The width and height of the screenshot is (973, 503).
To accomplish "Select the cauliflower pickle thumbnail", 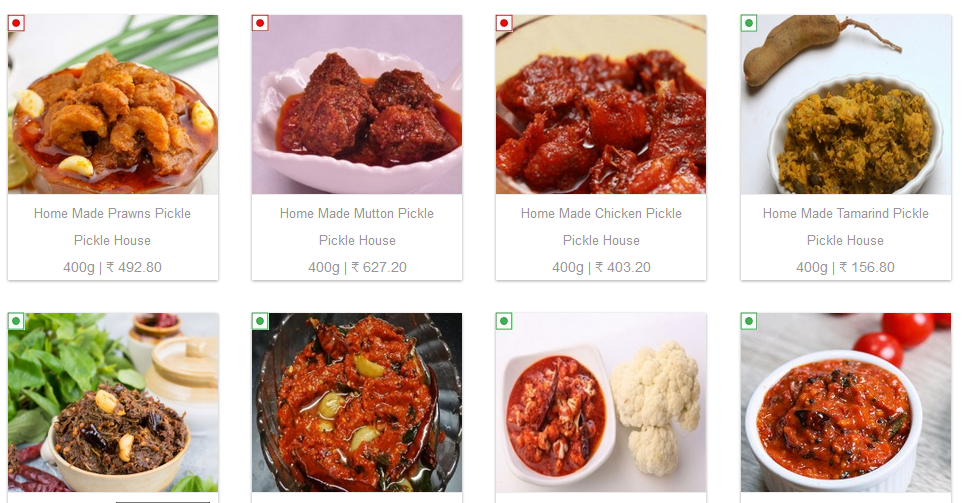I will click(601, 403).
